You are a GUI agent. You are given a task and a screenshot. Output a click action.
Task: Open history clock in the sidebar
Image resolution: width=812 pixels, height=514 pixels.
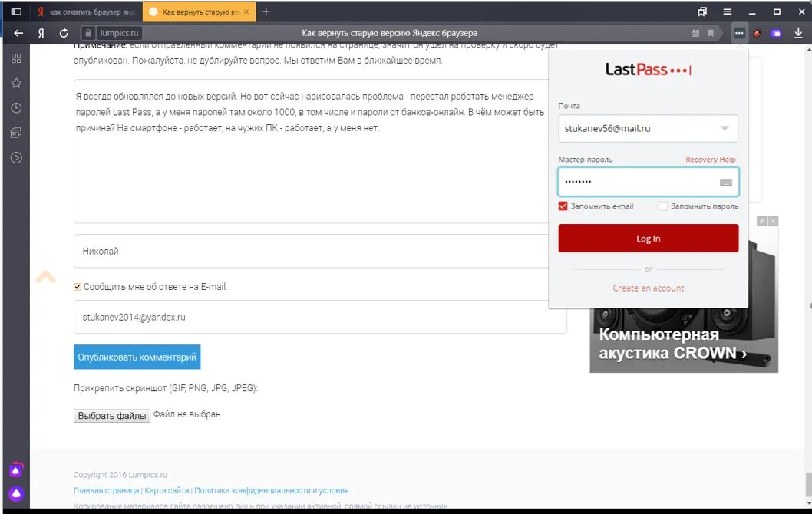pos(16,108)
